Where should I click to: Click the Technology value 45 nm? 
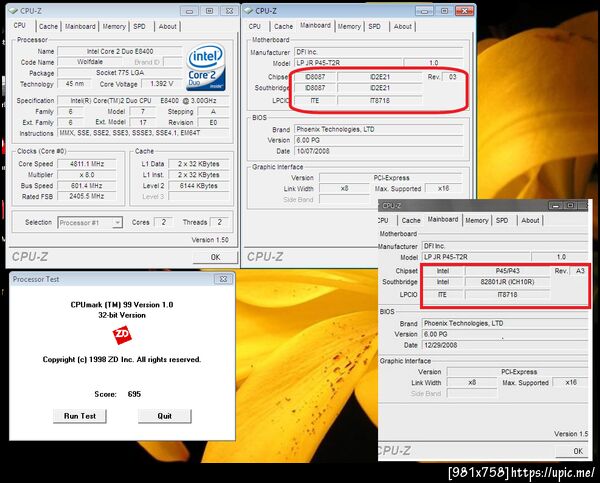coord(75,84)
